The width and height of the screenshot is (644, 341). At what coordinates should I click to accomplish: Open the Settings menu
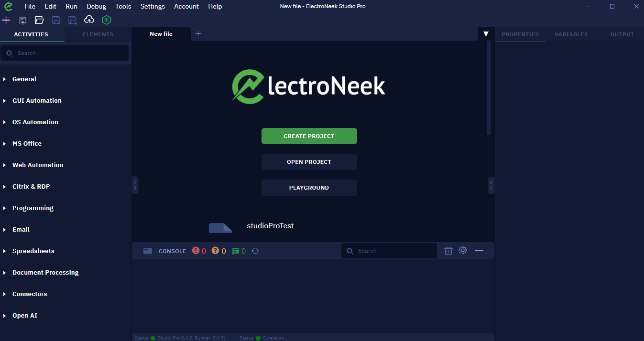(153, 6)
